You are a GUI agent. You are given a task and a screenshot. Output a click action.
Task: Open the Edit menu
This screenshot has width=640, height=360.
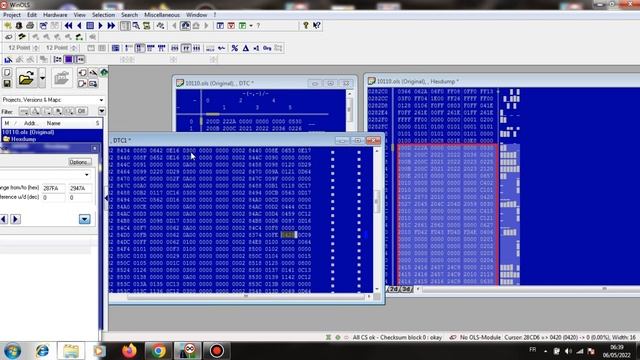click(x=32, y=15)
